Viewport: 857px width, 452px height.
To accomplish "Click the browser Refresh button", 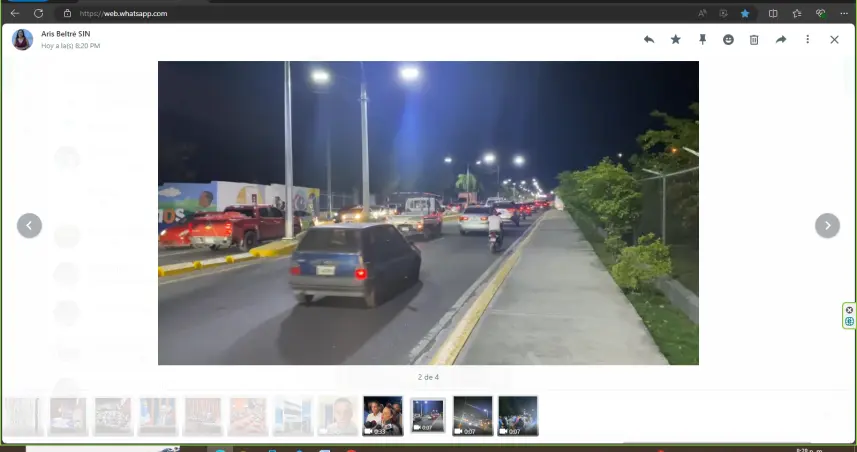I will 38,13.
